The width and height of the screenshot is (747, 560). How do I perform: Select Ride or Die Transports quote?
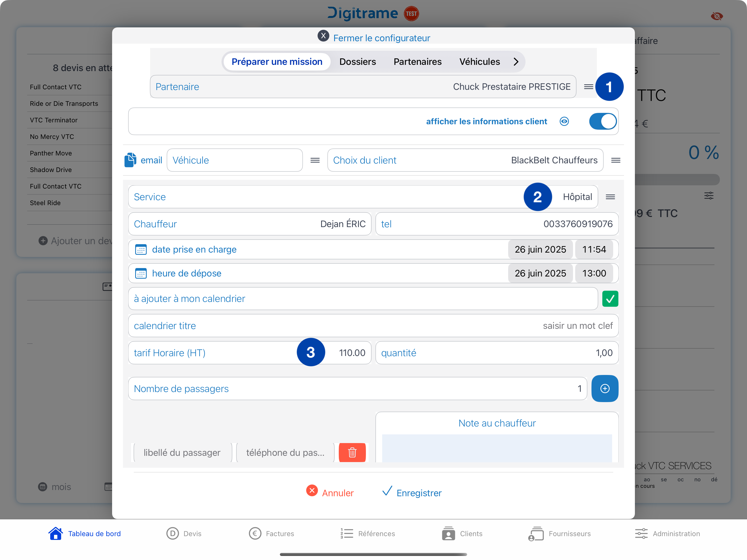coord(64,104)
